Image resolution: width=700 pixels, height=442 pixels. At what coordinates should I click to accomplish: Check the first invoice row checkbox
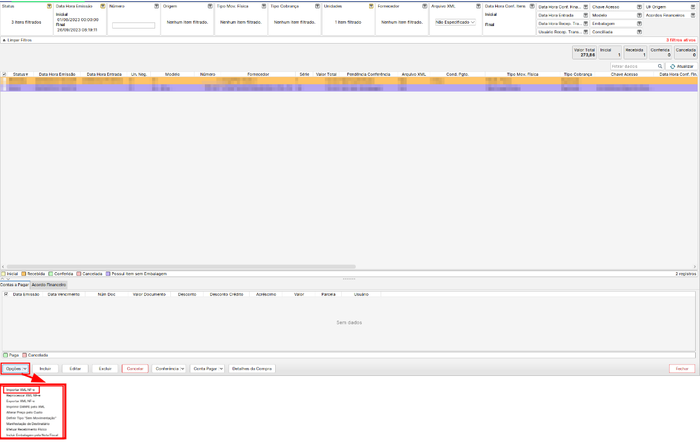[x=4, y=80]
